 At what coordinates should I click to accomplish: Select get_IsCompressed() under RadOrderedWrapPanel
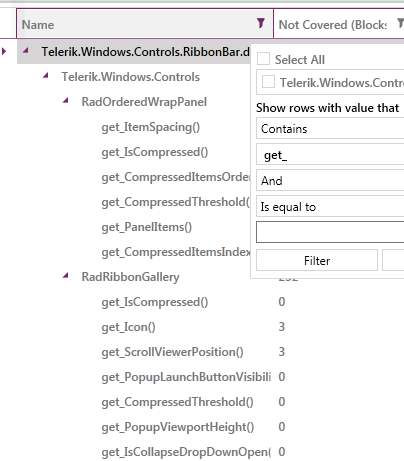tap(155, 152)
